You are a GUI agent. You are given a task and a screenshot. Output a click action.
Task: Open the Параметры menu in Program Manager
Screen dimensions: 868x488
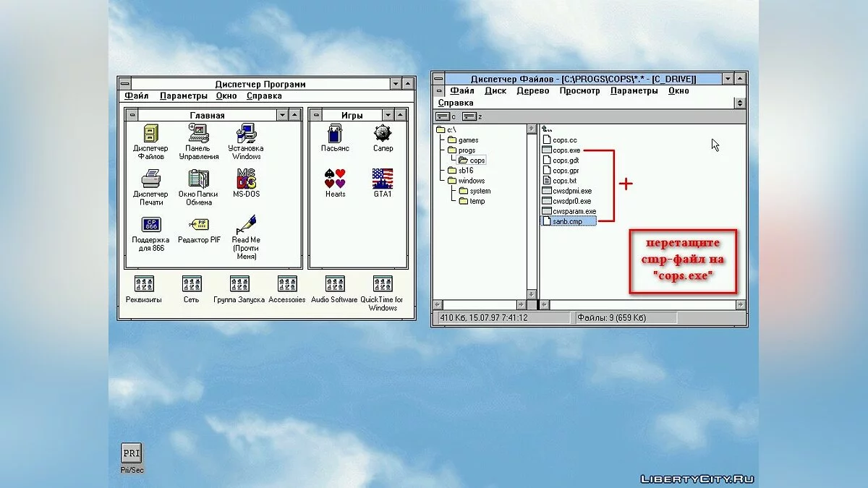(x=183, y=96)
